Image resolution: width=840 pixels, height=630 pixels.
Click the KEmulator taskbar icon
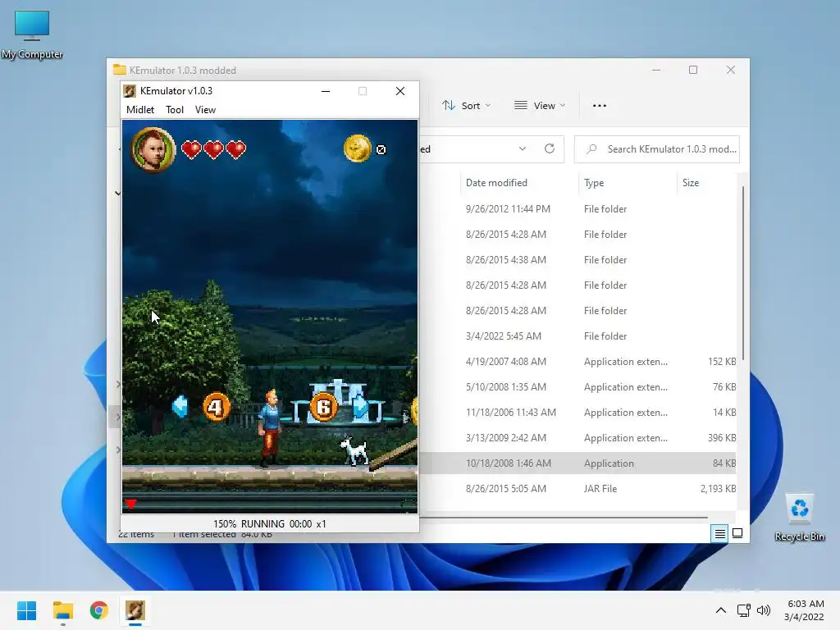pyautogui.click(x=135, y=610)
